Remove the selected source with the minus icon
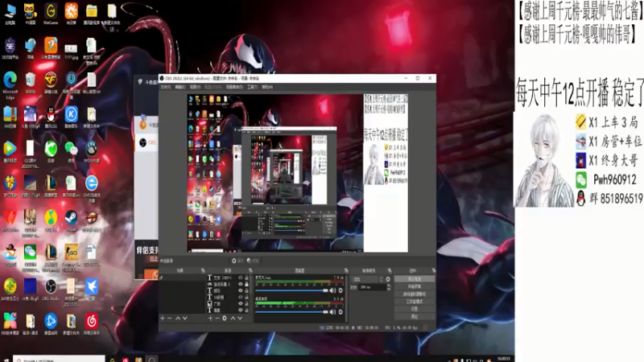 [217, 318]
